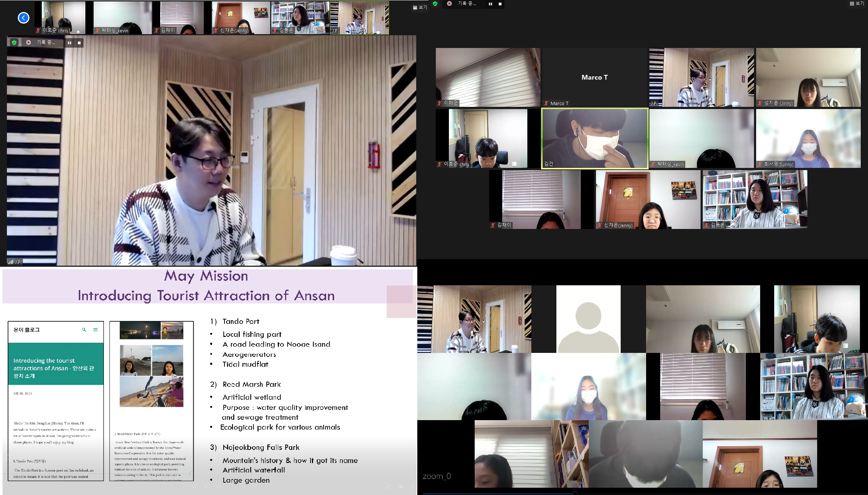Open the 보기 view dropdown in right window
The image size is (868, 495).
857,3
